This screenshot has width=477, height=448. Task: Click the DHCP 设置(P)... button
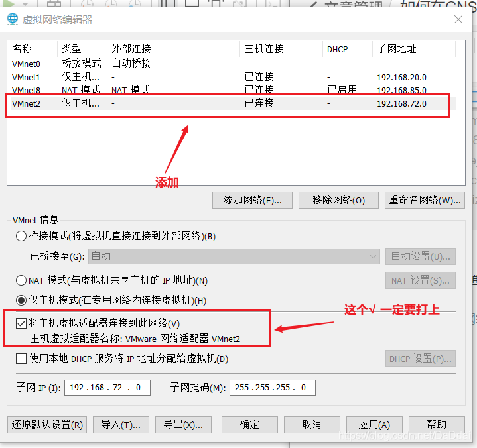pos(421,359)
